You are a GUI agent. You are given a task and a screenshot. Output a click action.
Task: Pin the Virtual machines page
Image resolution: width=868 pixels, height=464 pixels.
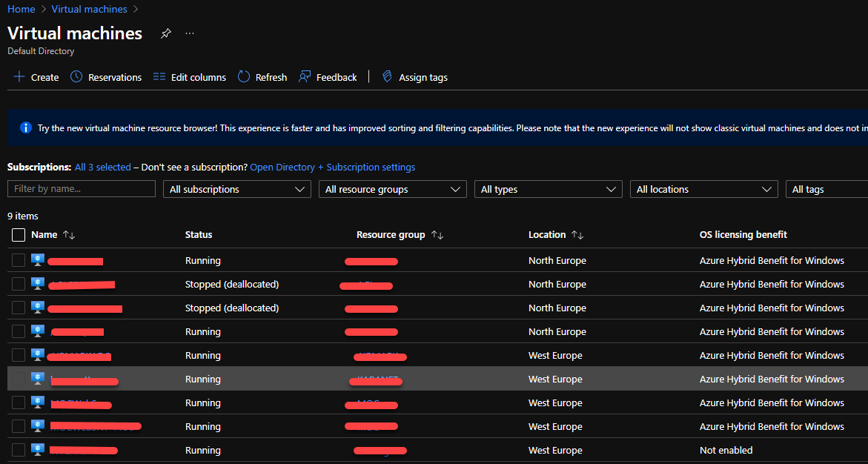click(x=166, y=33)
